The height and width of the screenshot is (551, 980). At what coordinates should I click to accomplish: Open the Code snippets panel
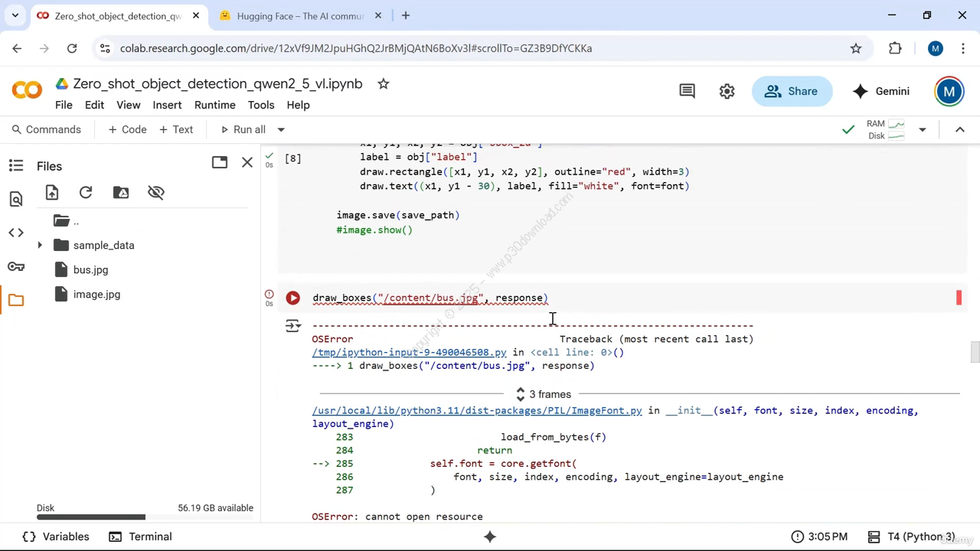tap(16, 233)
